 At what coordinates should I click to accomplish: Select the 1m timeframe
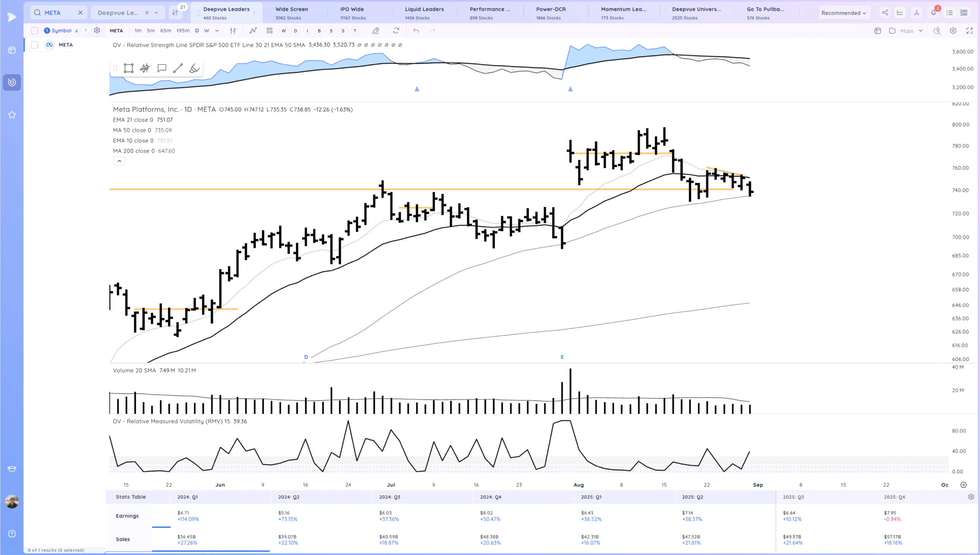(138, 31)
